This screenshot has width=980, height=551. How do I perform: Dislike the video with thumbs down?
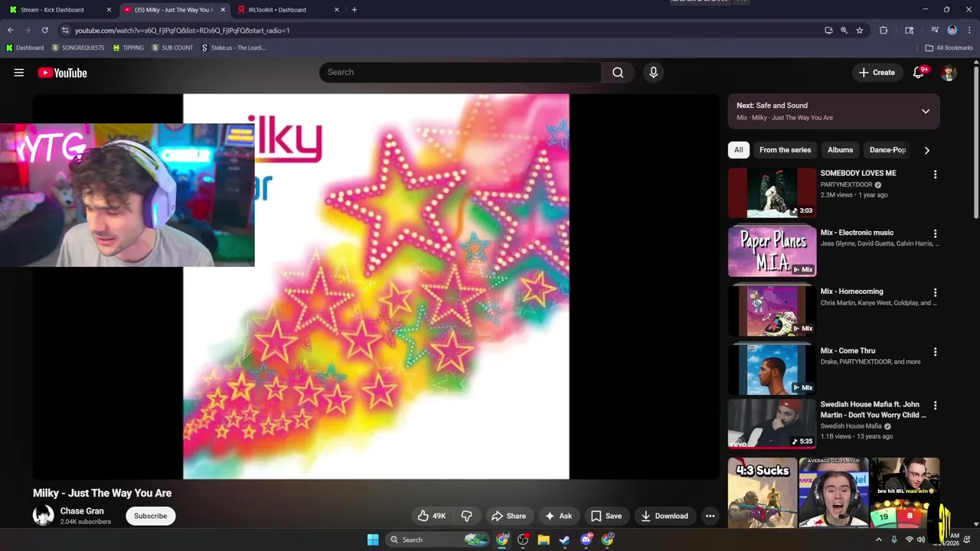click(x=466, y=516)
